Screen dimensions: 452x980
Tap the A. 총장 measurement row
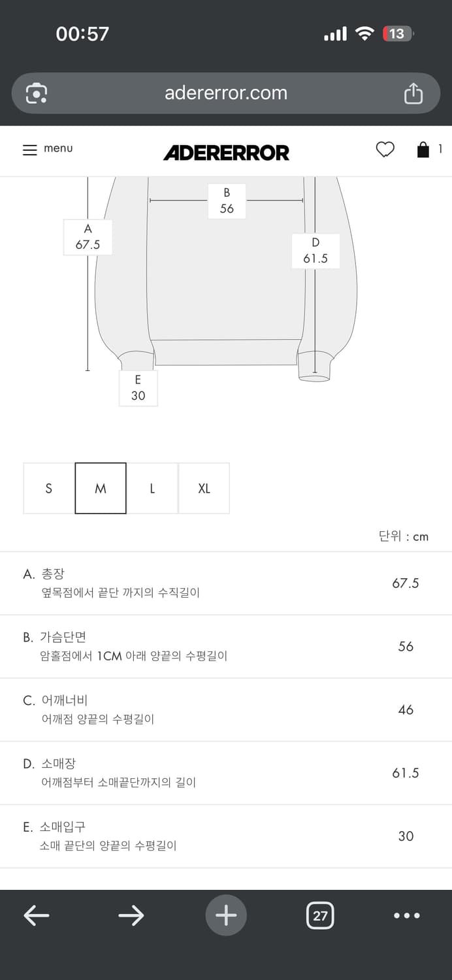[x=226, y=583]
